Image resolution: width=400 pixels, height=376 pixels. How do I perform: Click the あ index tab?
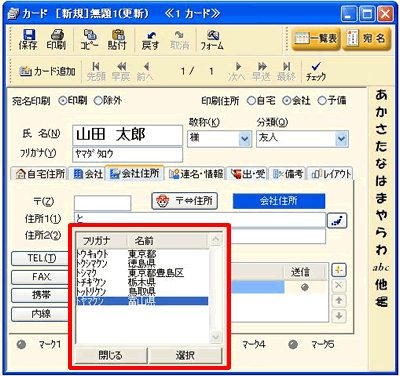pyautogui.click(x=381, y=95)
